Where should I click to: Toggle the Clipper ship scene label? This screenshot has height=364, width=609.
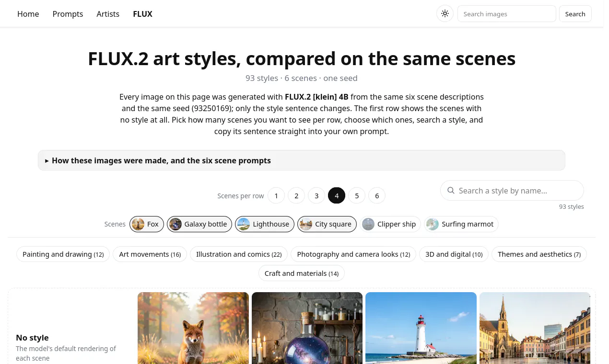pos(397,224)
